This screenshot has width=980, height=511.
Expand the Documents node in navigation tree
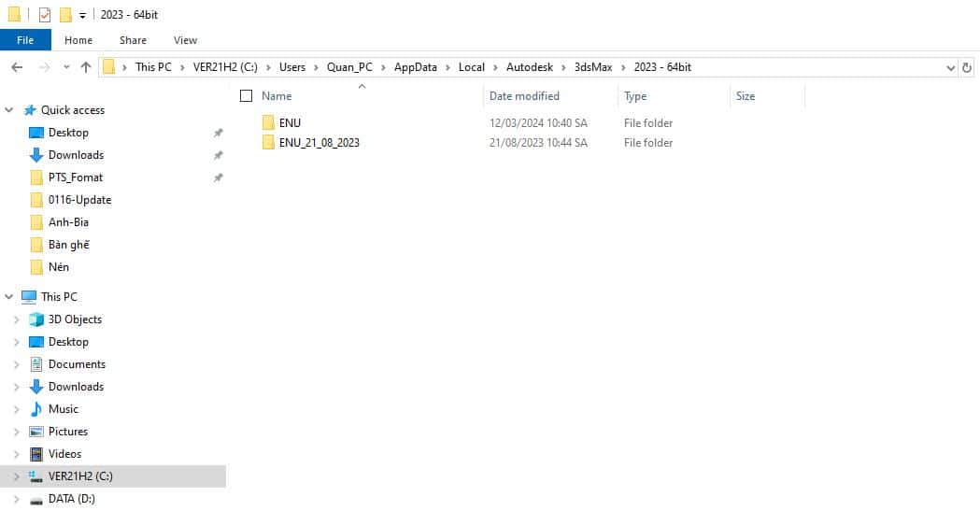point(16,364)
